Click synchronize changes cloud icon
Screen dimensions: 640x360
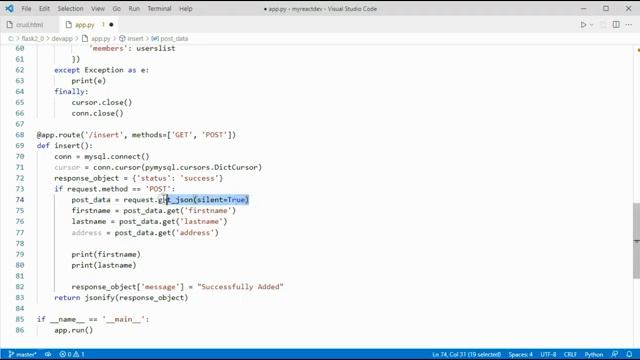coord(48,354)
